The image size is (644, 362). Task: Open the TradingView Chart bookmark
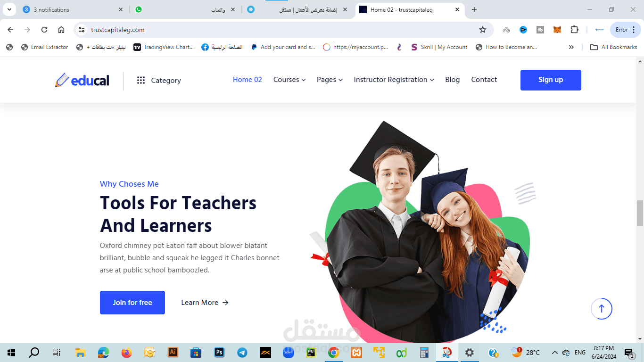pos(164,47)
